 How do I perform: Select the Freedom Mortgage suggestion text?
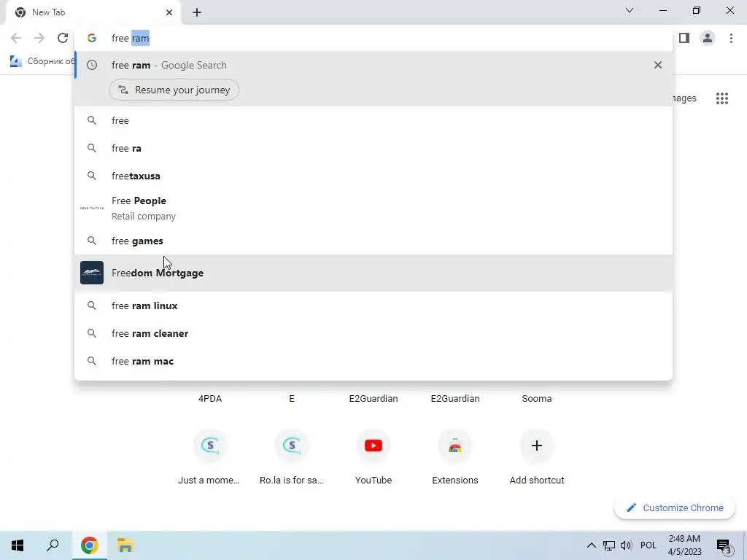point(158,273)
